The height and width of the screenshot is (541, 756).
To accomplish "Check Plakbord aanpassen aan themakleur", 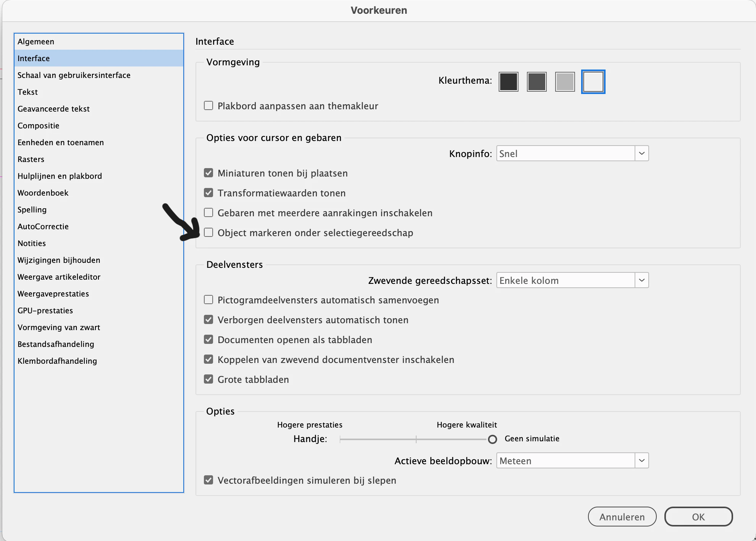I will pyautogui.click(x=208, y=105).
